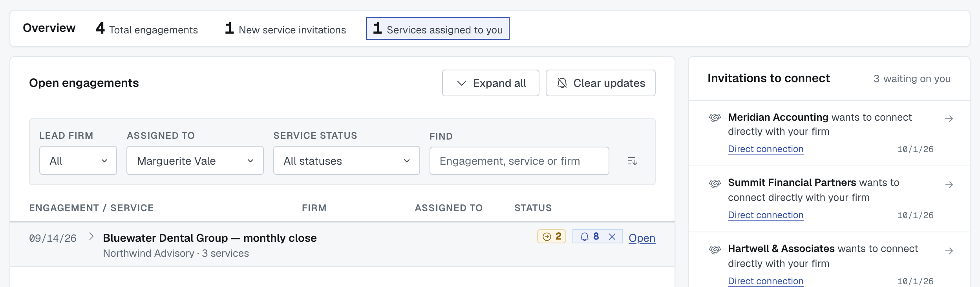The height and width of the screenshot is (287, 980).
Task: Open the Lead Firm dropdown
Action: [78, 160]
